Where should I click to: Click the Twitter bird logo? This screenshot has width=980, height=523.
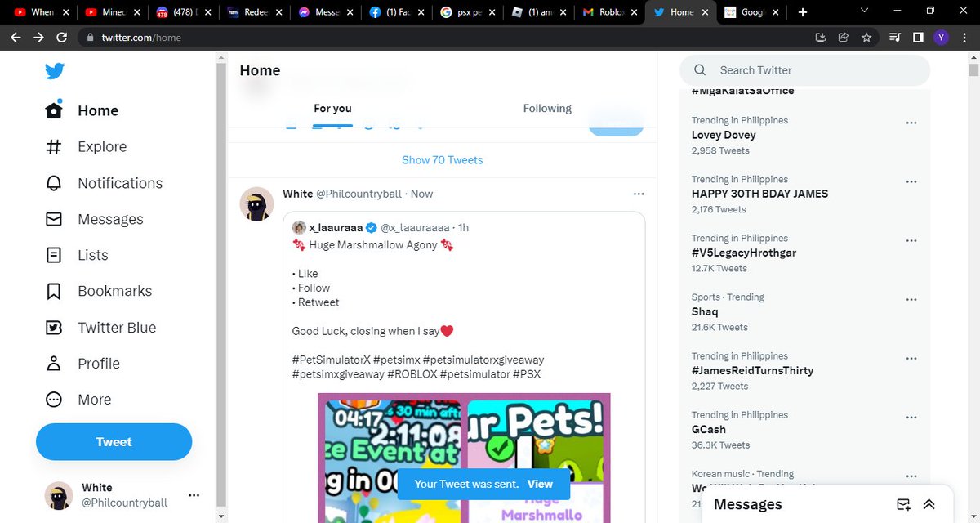click(x=55, y=71)
